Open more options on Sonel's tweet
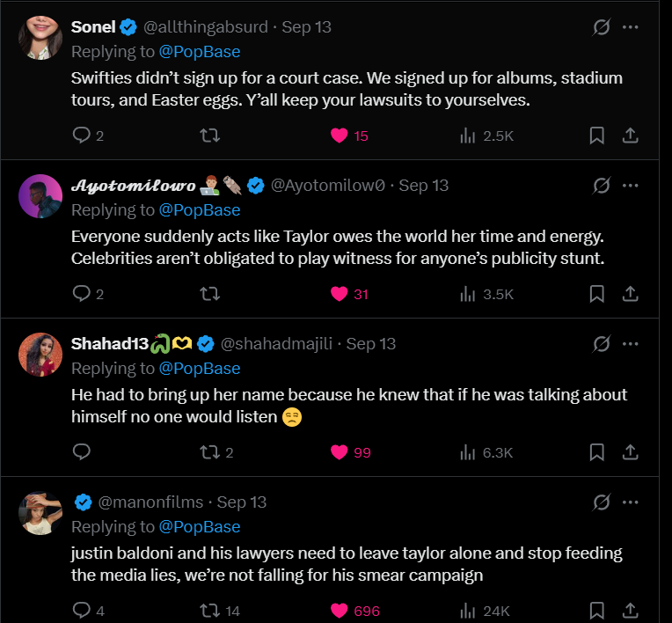This screenshot has width=672, height=623. pyautogui.click(x=630, y=27)
